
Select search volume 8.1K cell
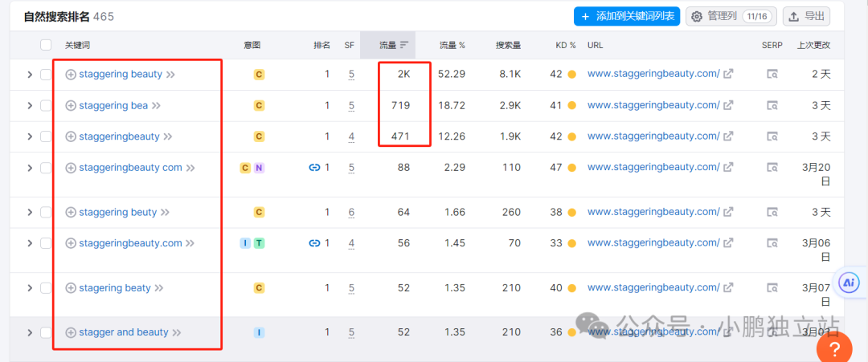509,74
